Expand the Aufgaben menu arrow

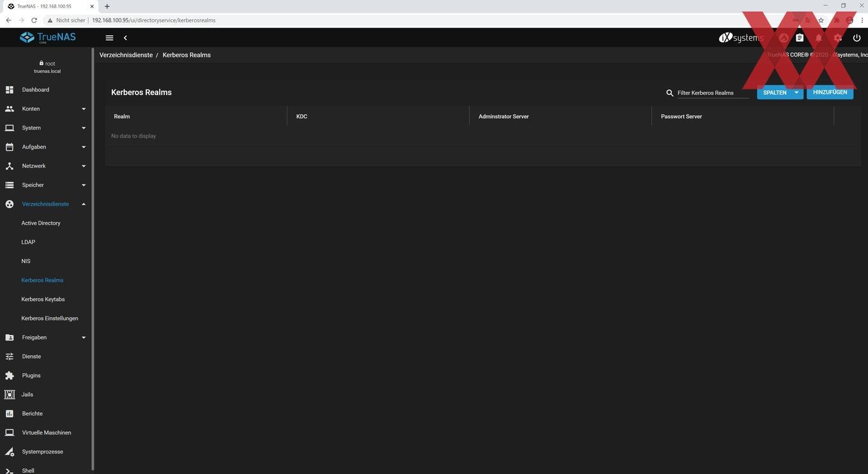point(84,147)
